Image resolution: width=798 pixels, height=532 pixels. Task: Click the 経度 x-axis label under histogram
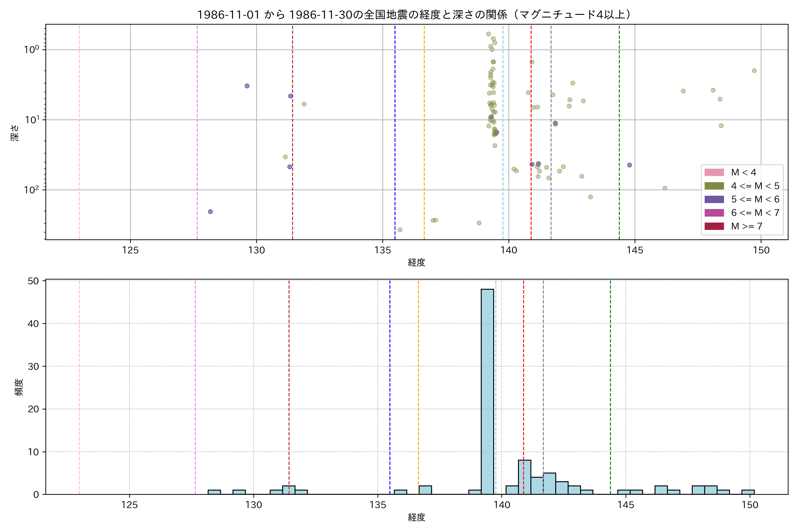click(x=416, y=517)
